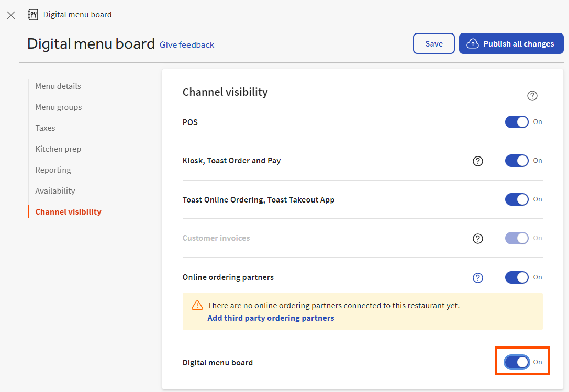Open help icon for Customer invoices

477,239
